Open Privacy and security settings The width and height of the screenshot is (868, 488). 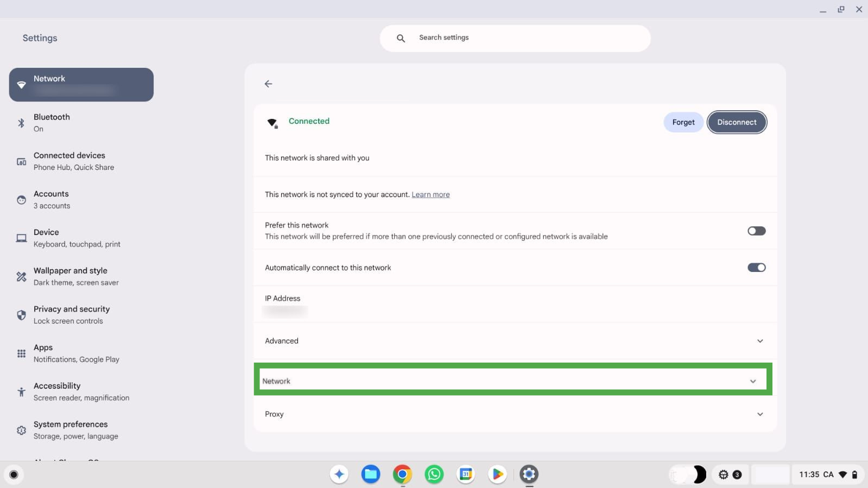(81, 315)
